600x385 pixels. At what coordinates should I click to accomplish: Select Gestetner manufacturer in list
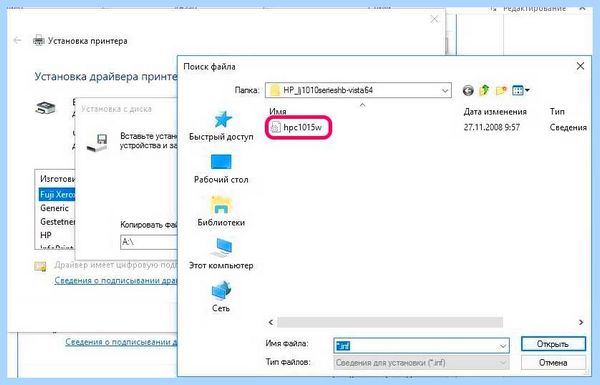[x=58, y=222]
